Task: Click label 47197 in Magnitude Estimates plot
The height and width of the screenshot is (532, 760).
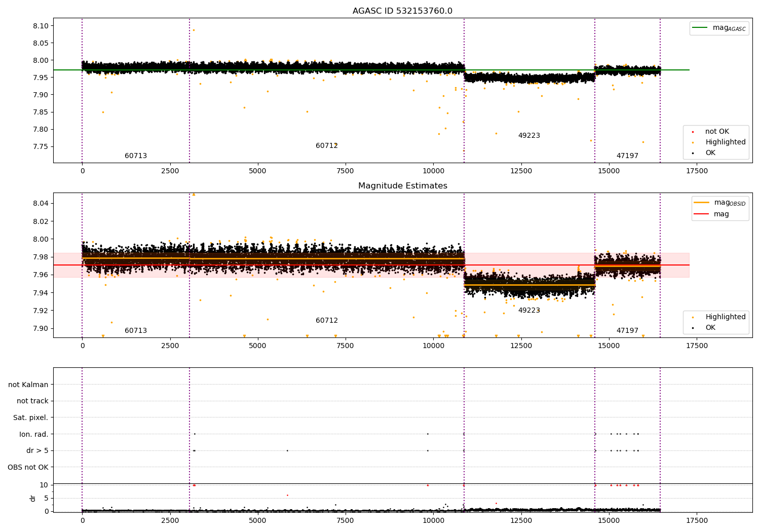Action: click(x=627, y=331)
